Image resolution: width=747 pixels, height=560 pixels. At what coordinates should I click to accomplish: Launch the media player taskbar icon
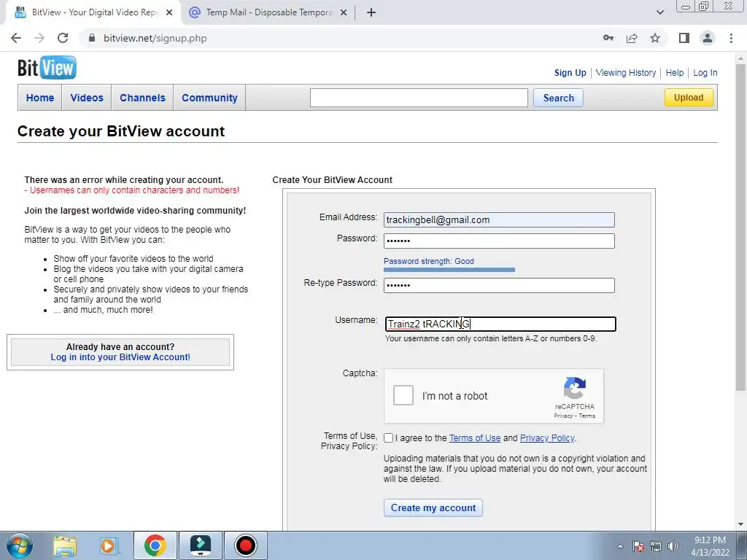click(109, 545)
